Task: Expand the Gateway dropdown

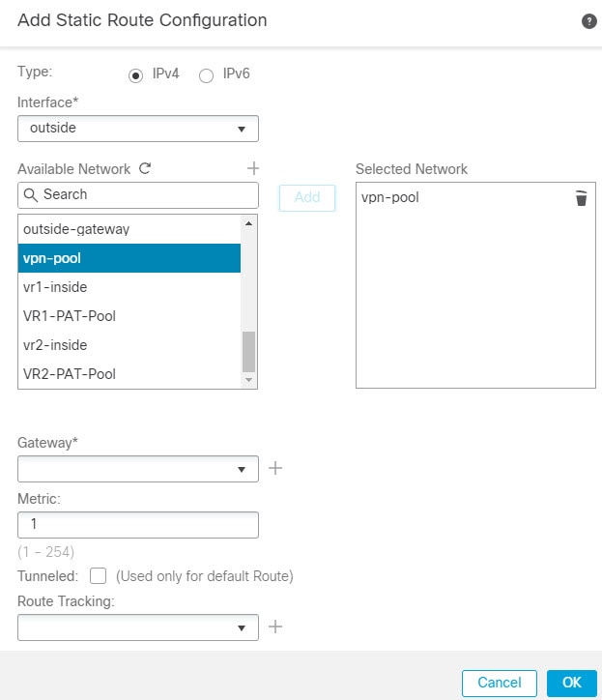Action: (x=138, y=469)
